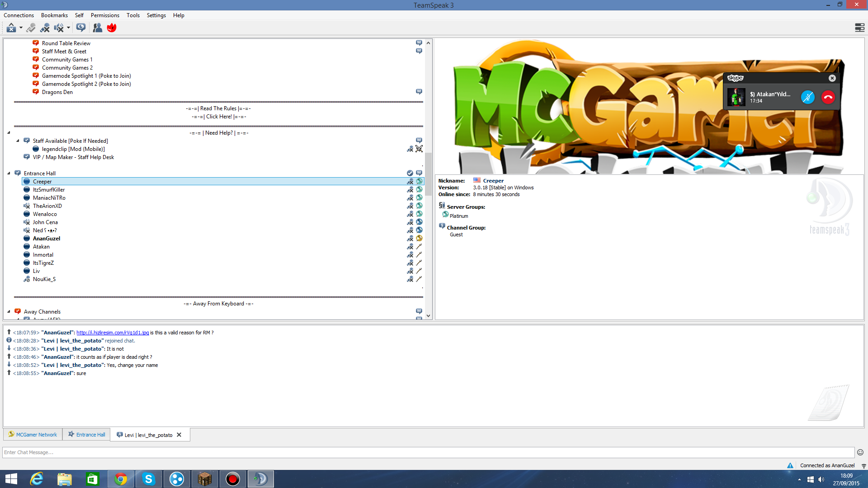Click the sword icon on Atakan's row

point(419,247)
